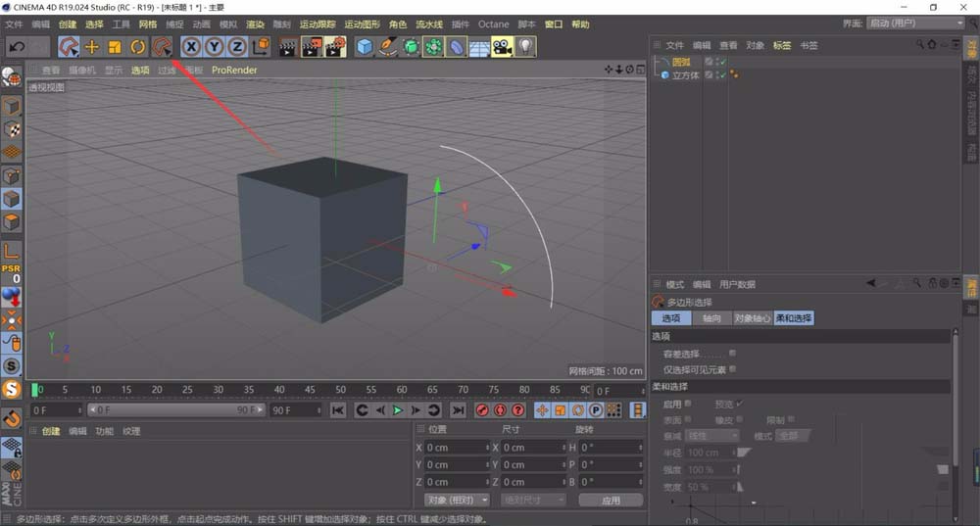Click the Snap magnet icon
The width and height of the screenshot is (980, 526).
(11, 418)
